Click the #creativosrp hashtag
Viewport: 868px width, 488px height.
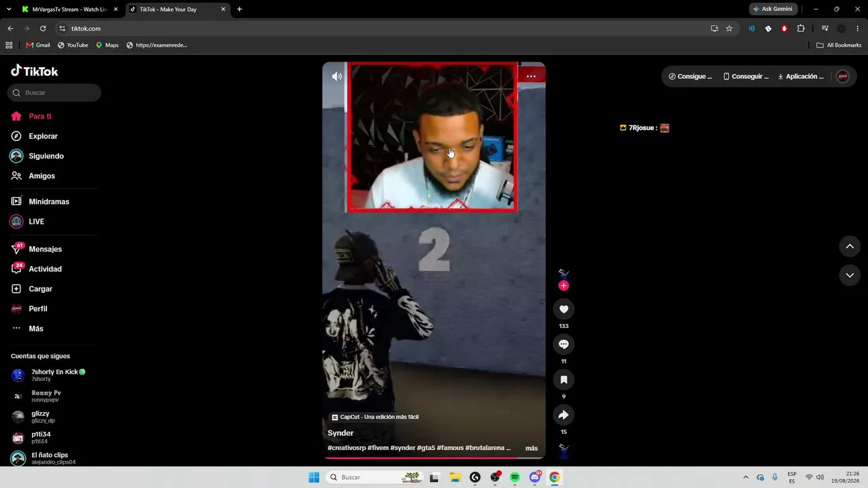point(347,448)
